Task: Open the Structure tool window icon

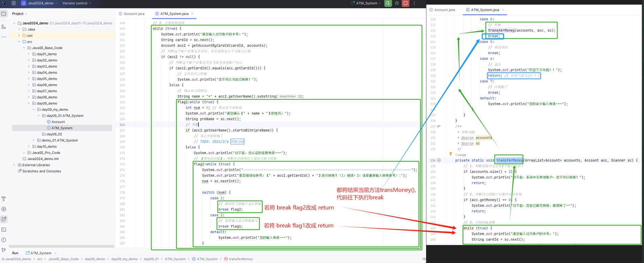Action: click(4, 26)
